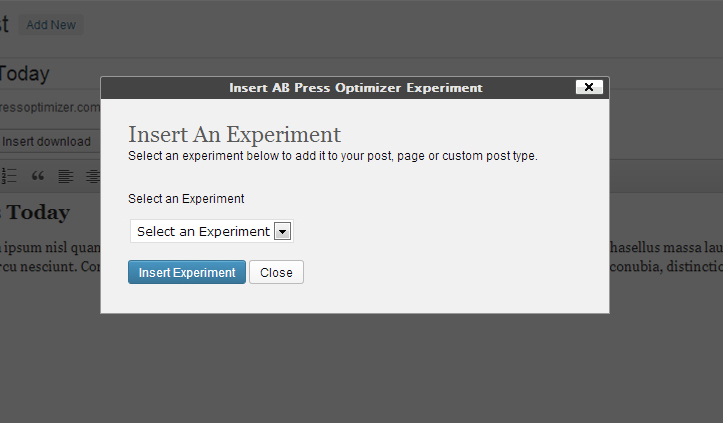Toggle the numbered list toolbar icon
This screenshot has width=723, height=423.
coord(9,176)
